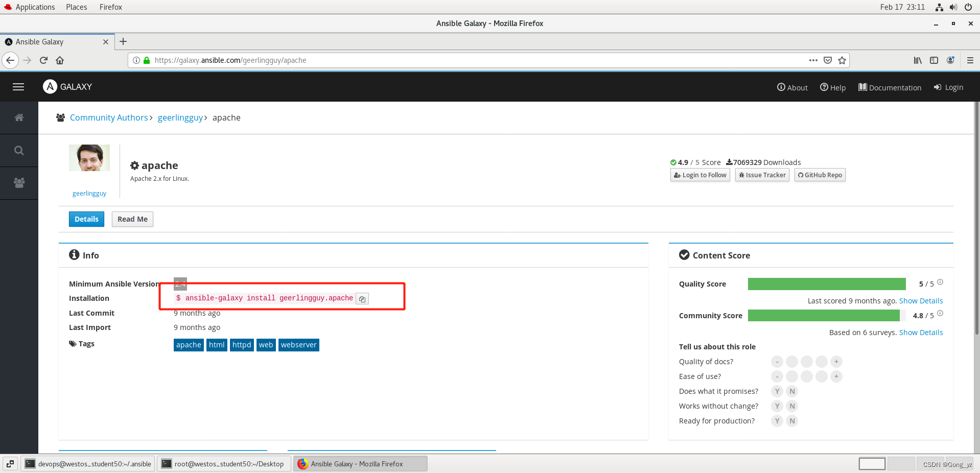Rate Ease of use highest (plus)

point(836,376)
